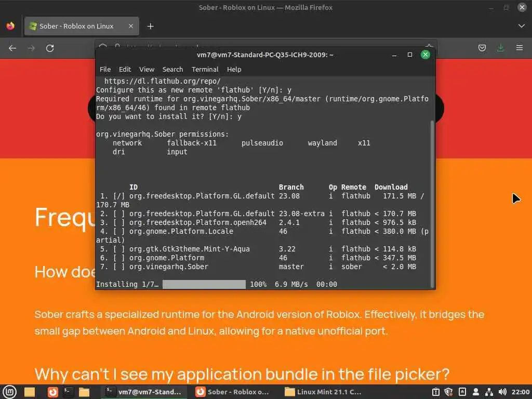Close the Sober - Roblox on Linux tab
532x399 pixels.
[x=130, y=26]
